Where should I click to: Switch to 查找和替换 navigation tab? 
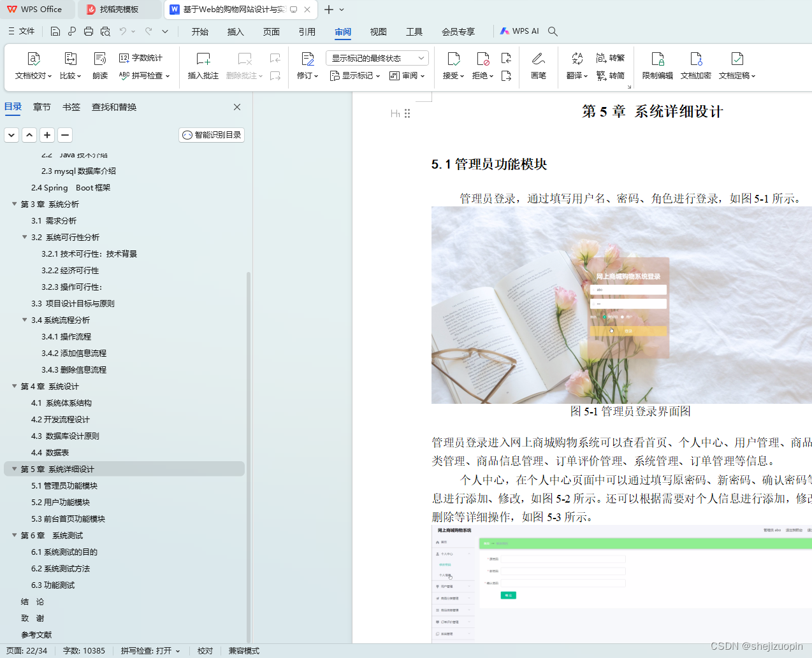tap(114, 107)
